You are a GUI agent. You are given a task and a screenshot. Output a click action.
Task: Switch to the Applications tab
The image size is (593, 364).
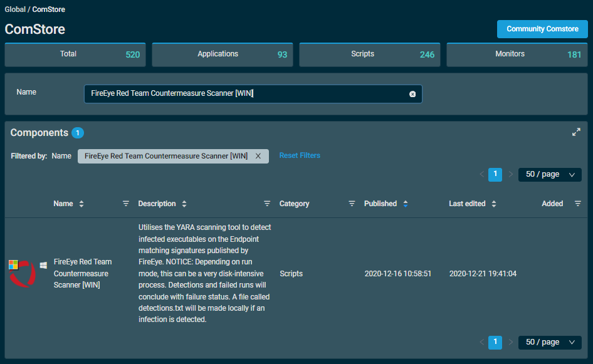[223, 55]
